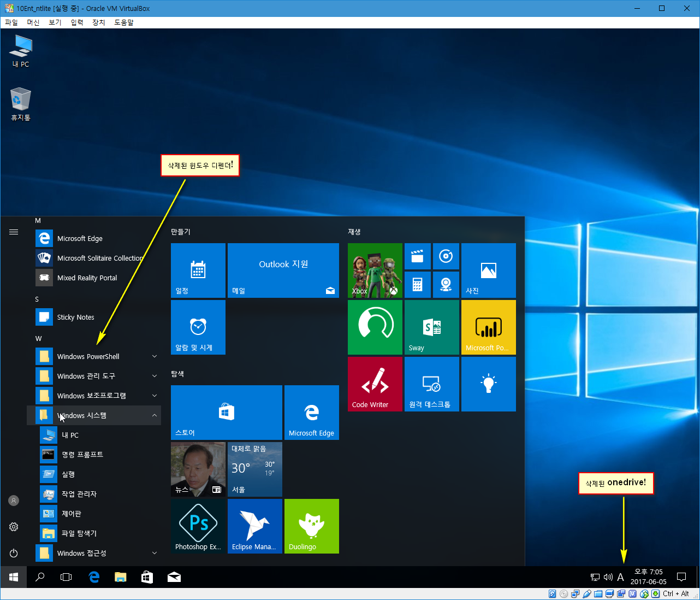The width and height of the screenshot is (700, 600).
Task: Open the 실행 Run entry
Action: click(94, 474)
